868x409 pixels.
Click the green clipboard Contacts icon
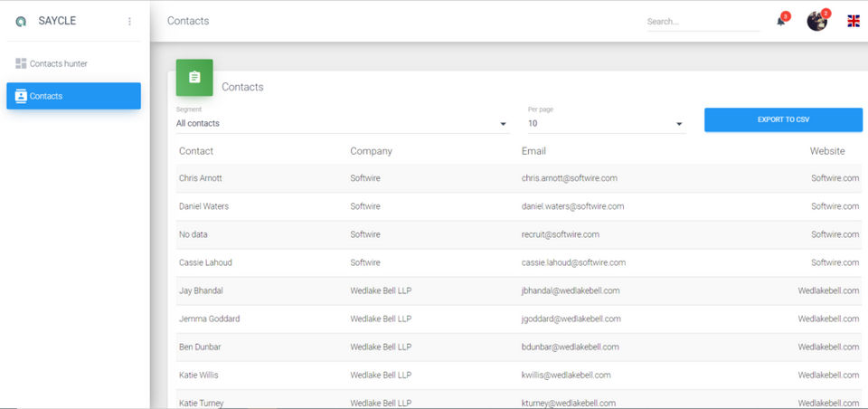coord(194,78)
